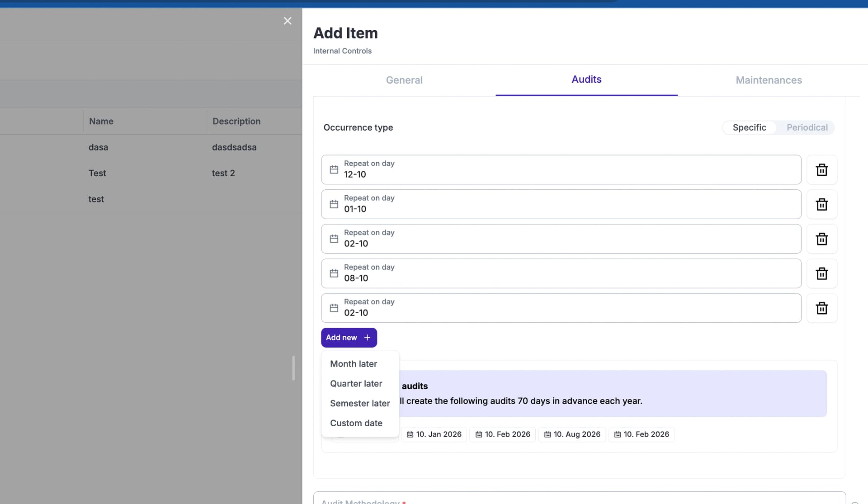
Task: Choose Month later from dropdown
Action: tap(353, 364)
